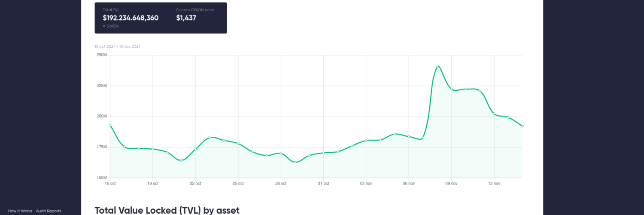Click the chart data point above 09 nov

451,89
